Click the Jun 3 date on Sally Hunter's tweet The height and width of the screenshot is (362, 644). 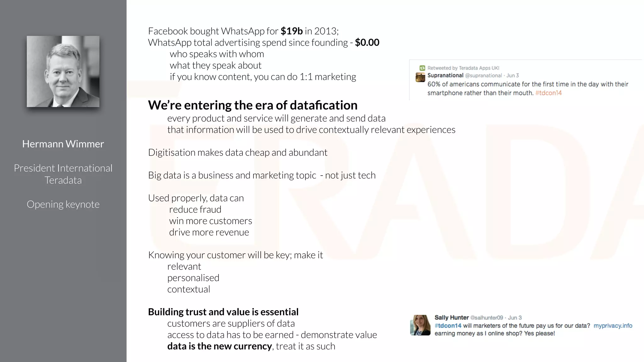click(515, 318)
